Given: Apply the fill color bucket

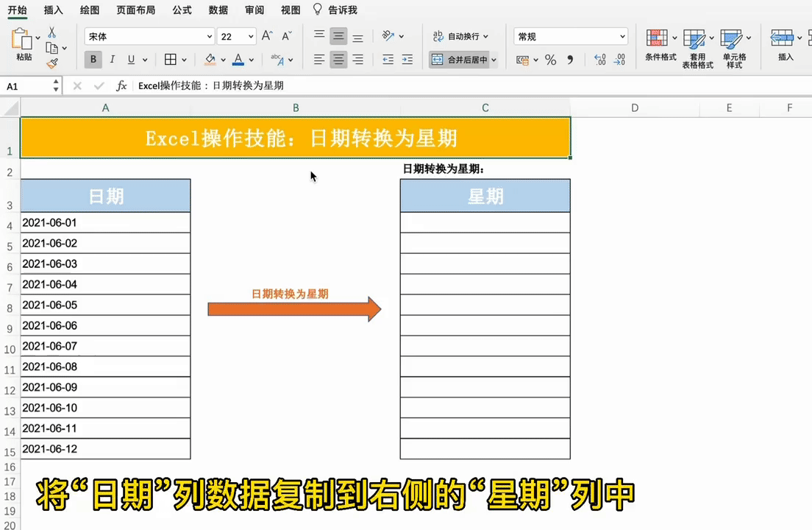Looking at the screenshot, I should click(x=210, y=60).
